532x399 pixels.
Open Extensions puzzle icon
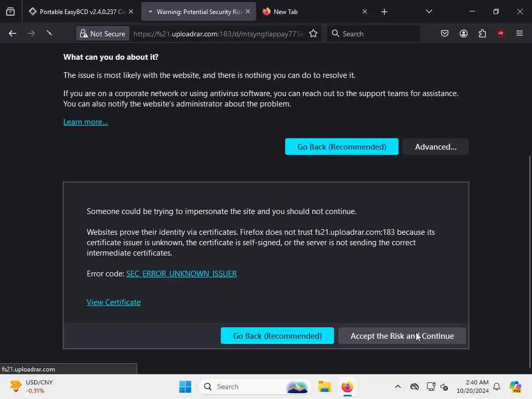coord(482,33)
